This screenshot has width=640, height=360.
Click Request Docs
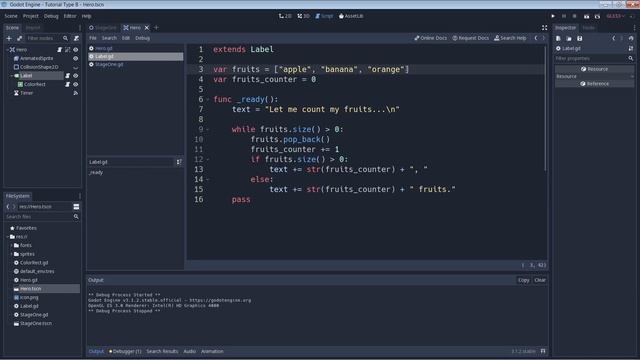[x=471, y=38]
